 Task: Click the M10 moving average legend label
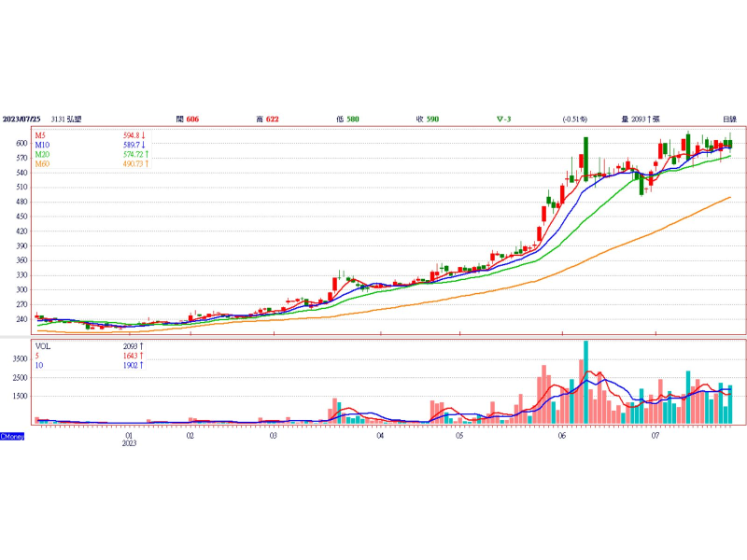point(43,146)
